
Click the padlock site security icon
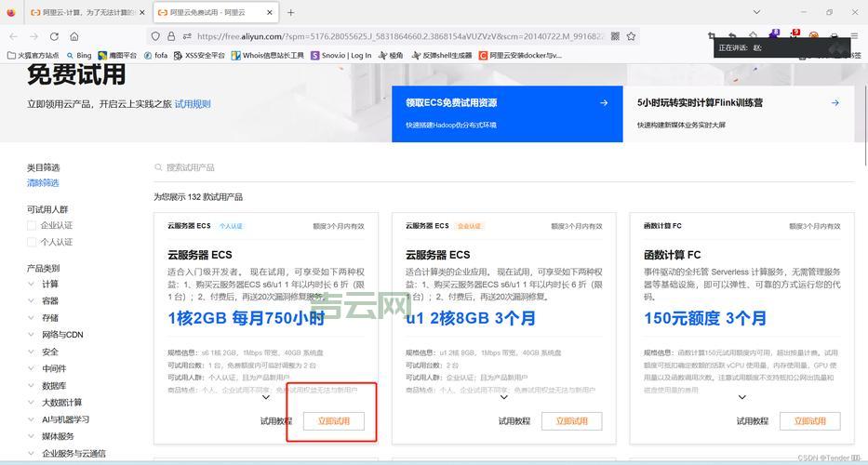click(x=171, y=36)
